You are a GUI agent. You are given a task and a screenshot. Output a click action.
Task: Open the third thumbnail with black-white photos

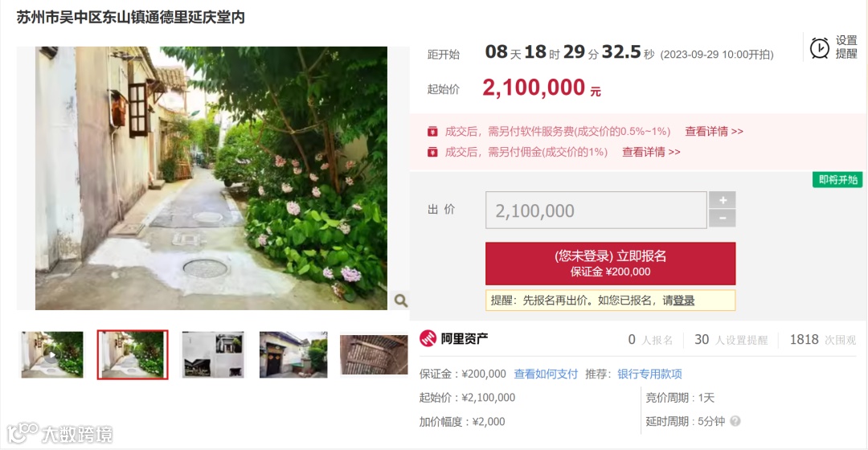tap(213, 355)
